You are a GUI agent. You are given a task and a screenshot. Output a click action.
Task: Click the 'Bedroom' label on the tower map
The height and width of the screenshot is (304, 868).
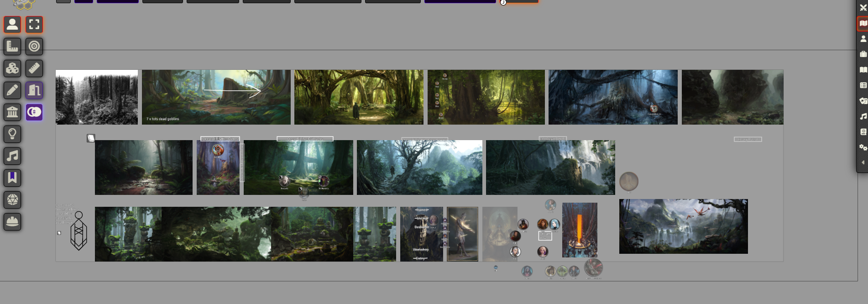pos(422,227)
